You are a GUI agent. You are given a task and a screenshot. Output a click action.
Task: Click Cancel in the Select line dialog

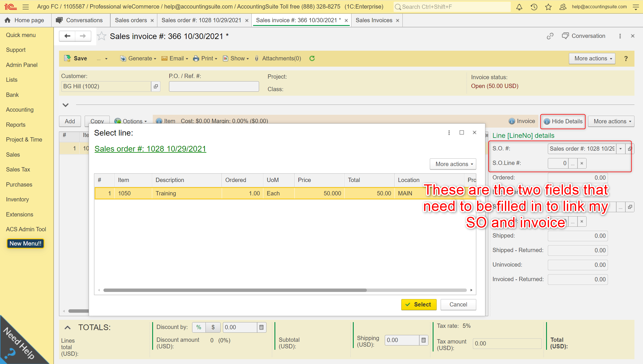pos(458,304)
